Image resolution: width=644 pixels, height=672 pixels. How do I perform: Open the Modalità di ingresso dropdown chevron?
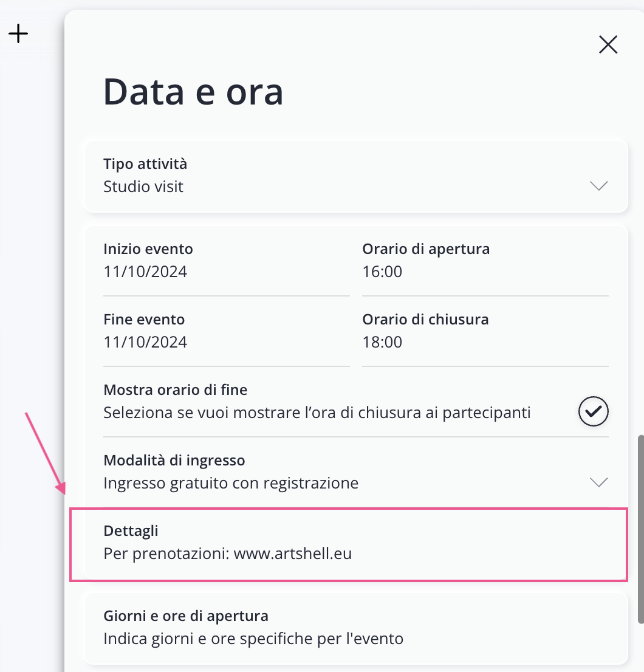click(x=599, y=482)
